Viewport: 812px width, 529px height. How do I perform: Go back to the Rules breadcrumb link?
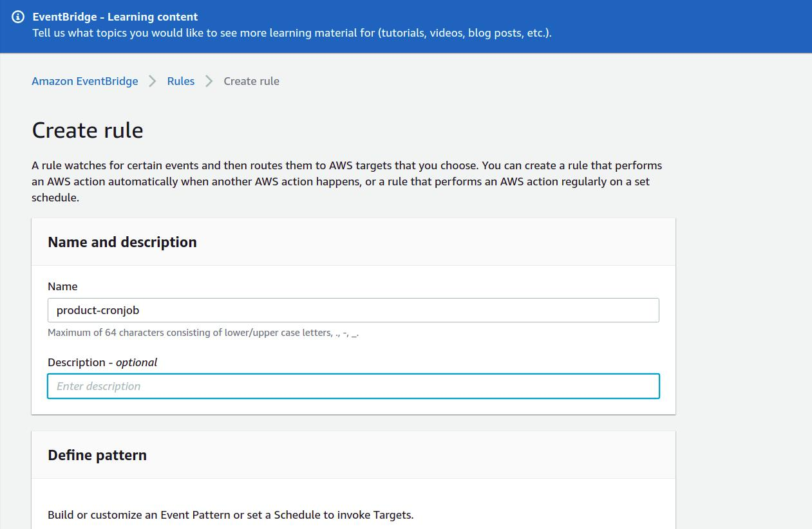click(x=180, y=81)
